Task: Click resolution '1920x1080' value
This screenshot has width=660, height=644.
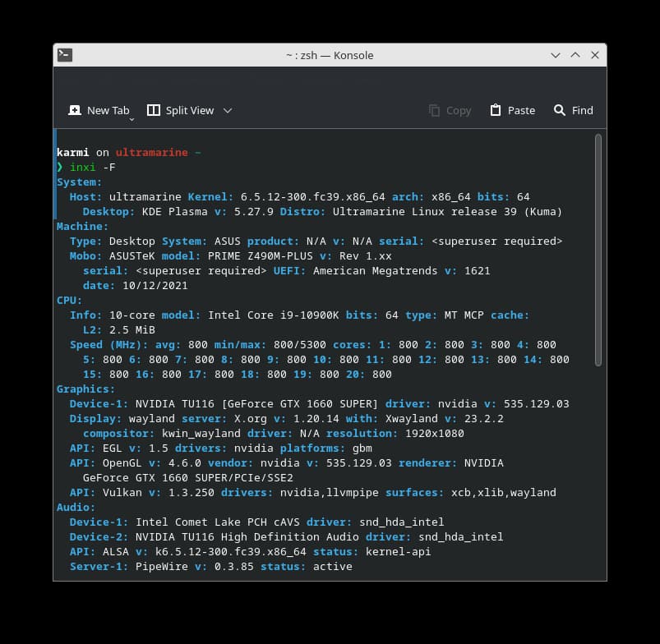Action: 435,433
